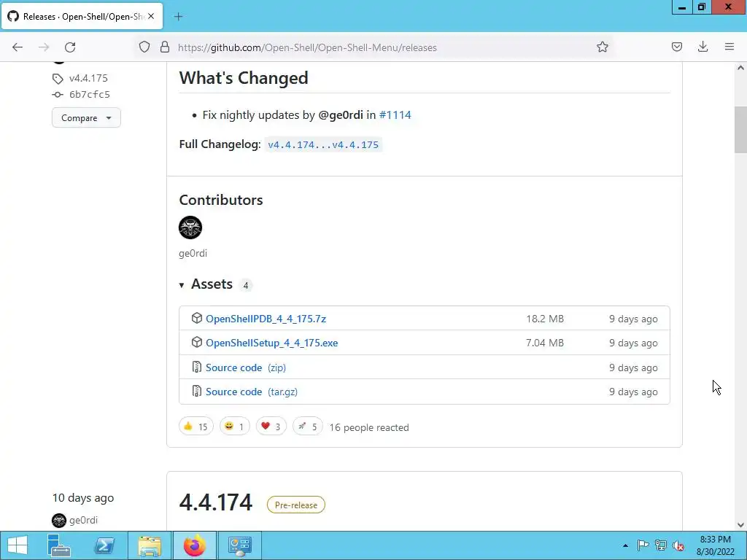This screenshot has width=747, height=560.
Task: Click the package icon beside OpenShellPDB_4_4_175.7z
Action: point(197,318)
